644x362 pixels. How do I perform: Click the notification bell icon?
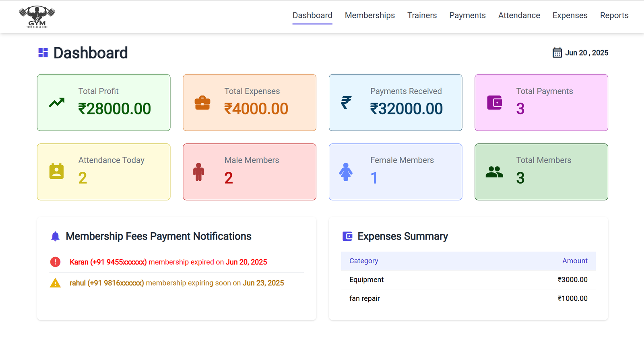(x=56, y=236)
